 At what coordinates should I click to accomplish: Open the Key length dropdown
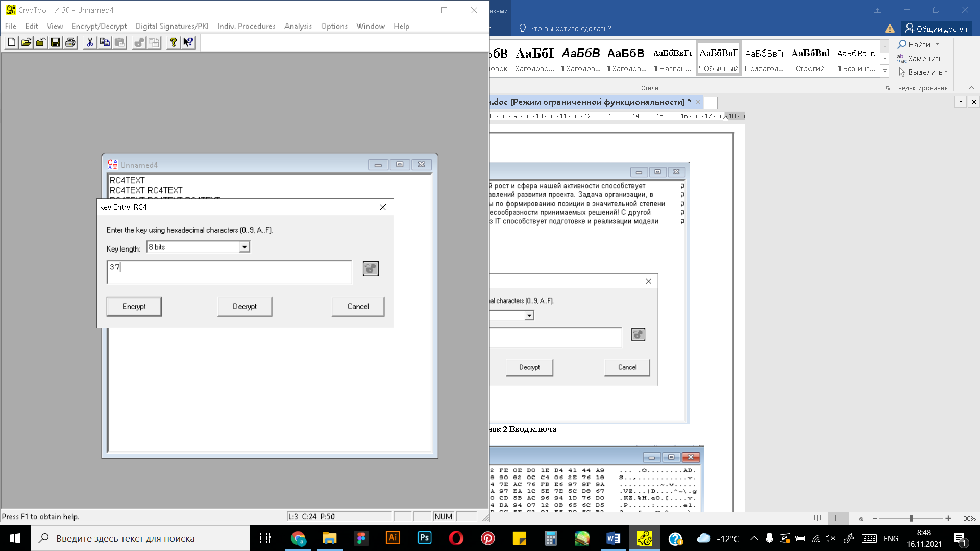point(244,247)
